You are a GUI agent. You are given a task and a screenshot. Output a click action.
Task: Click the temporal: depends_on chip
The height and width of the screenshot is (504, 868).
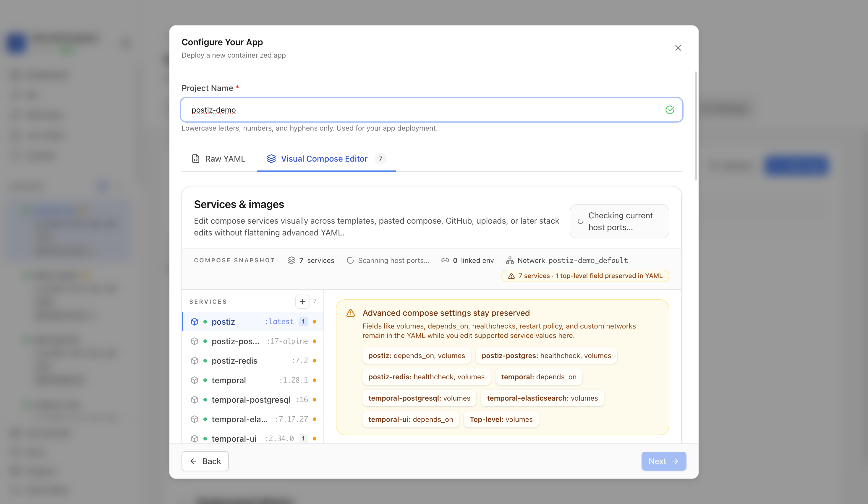[x=539, y=377]
